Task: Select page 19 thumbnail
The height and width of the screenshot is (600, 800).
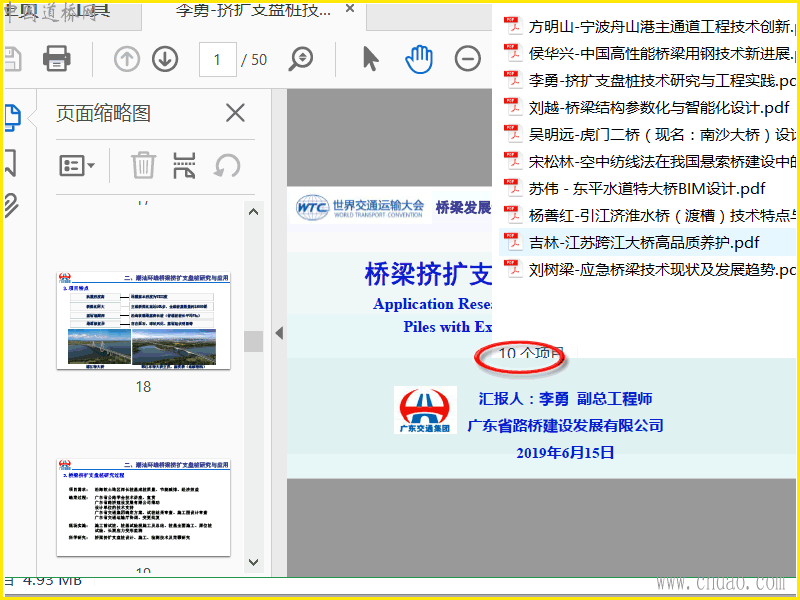Action: coord(143,507)
